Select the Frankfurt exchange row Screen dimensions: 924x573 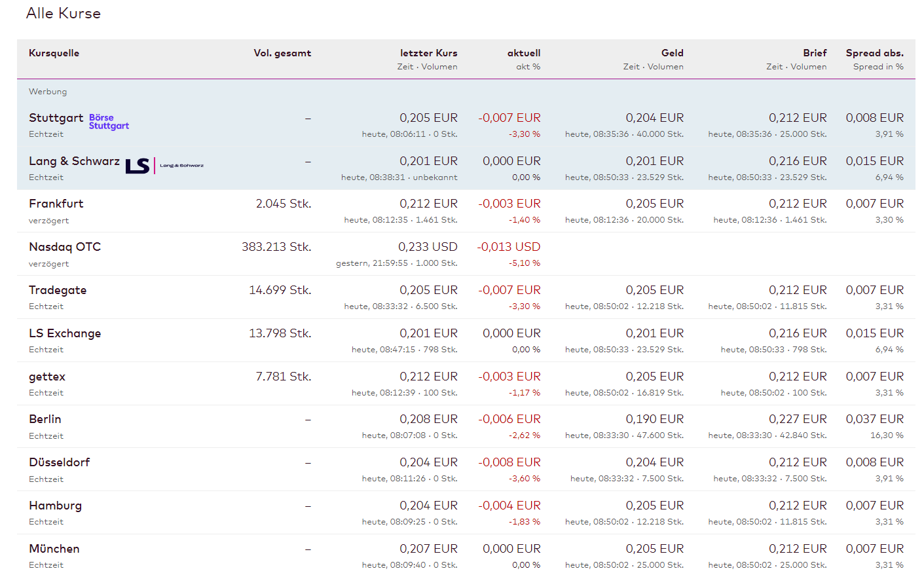click(x=56, y=204)
